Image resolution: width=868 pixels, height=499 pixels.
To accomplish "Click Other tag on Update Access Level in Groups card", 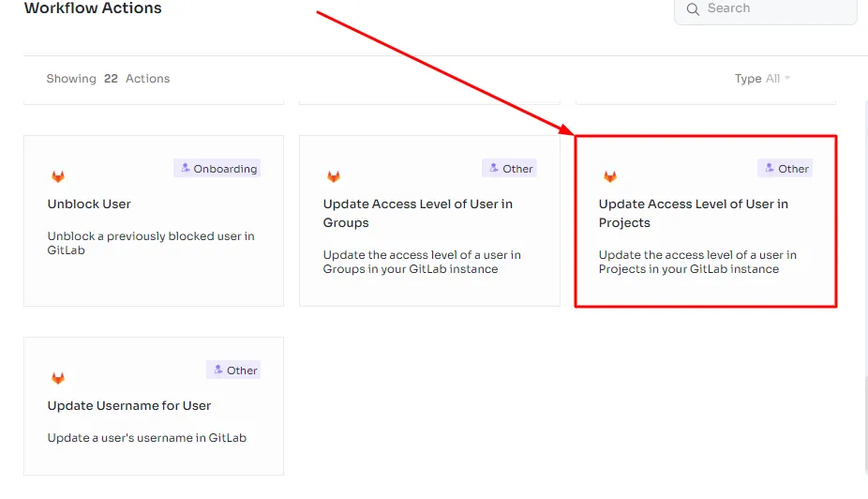I will [x=509, y=168].
